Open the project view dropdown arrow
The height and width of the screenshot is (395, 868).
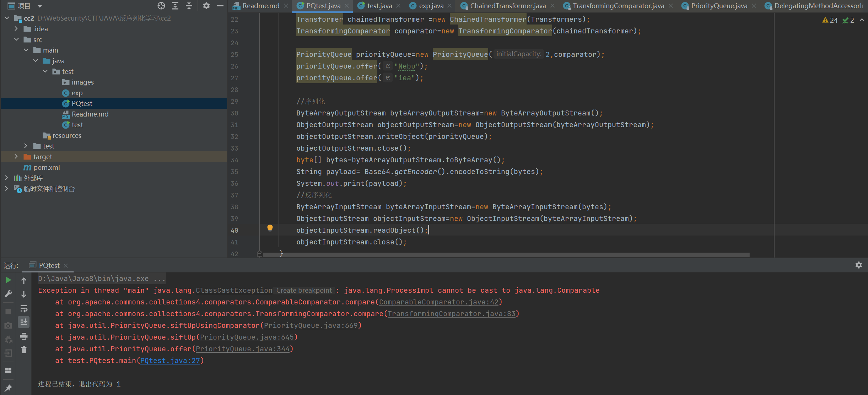click(40, 6)
